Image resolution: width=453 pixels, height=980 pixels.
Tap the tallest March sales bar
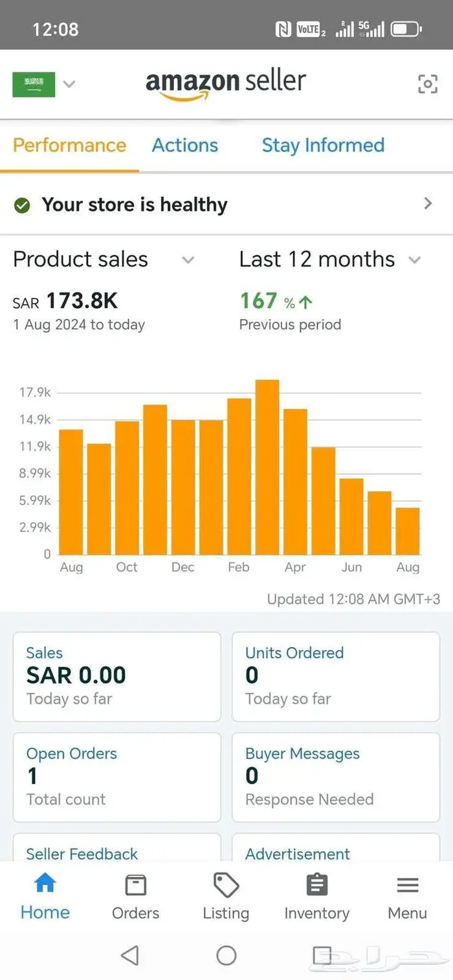267,466
